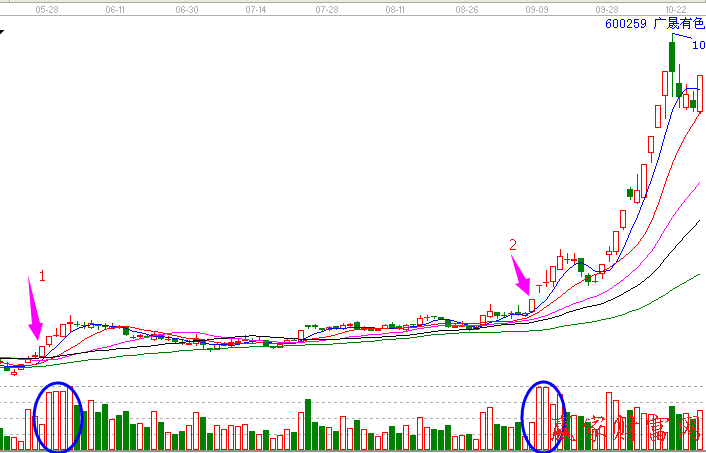The image size is (706, 453).
Task: Click the blue 10 moving average label
Action: pyautogui.click(x=698, y=45)
